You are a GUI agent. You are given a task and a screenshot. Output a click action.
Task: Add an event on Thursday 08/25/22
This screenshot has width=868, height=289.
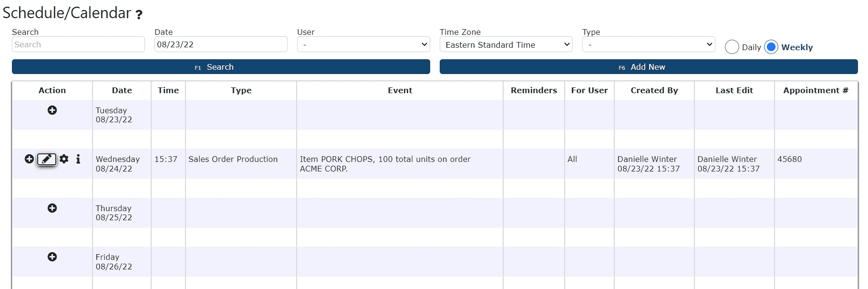coord(52,208)
